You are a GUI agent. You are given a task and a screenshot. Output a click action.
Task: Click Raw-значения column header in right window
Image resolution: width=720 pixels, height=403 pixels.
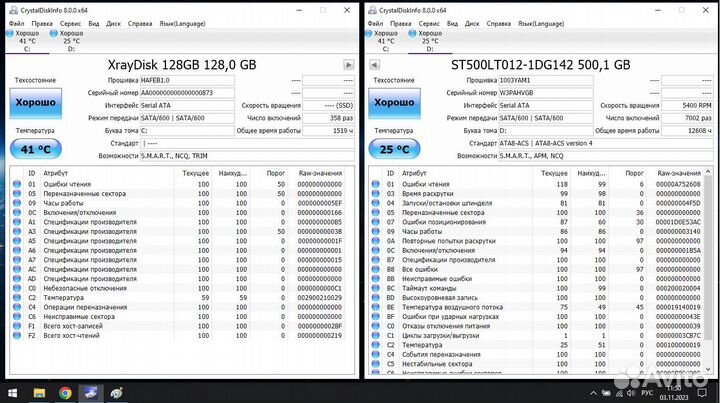point(679,173)
